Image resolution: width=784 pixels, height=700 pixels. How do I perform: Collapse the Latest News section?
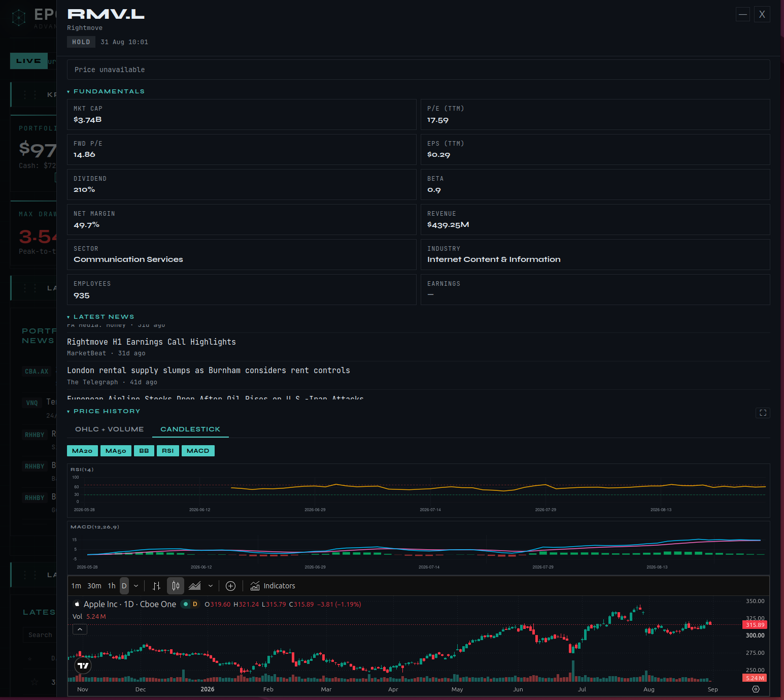(x=101, y=317)
